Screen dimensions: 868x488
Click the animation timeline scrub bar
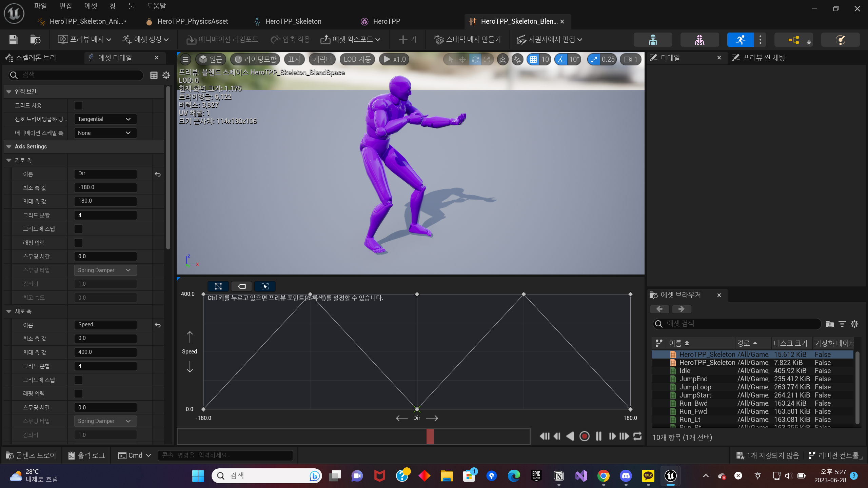353,436
